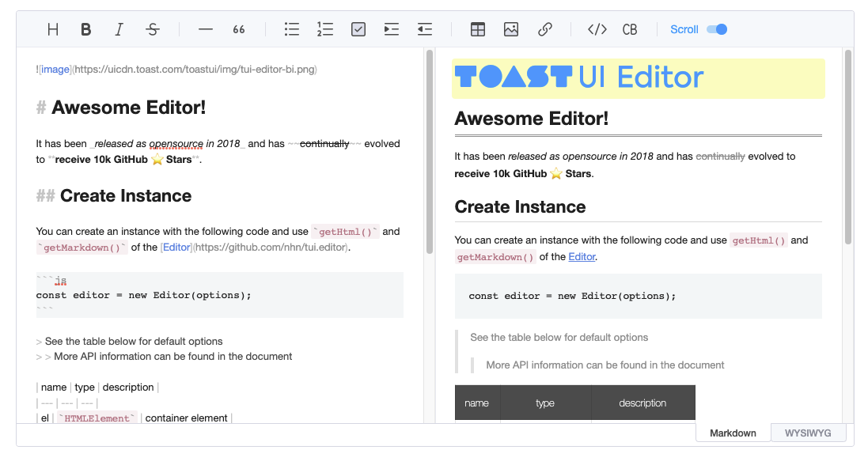Click 'See the table below' quote in preview
Viewport: 868px width, 465px height.
click(559, 337)
